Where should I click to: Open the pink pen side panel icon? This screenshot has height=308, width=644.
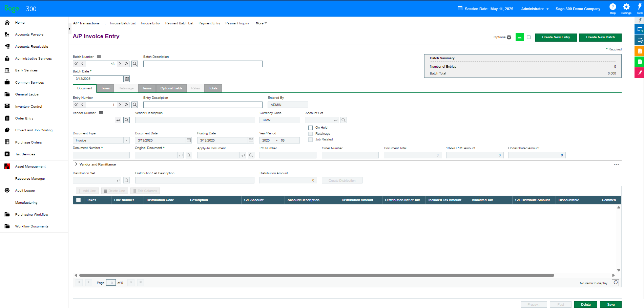point(639,72)
